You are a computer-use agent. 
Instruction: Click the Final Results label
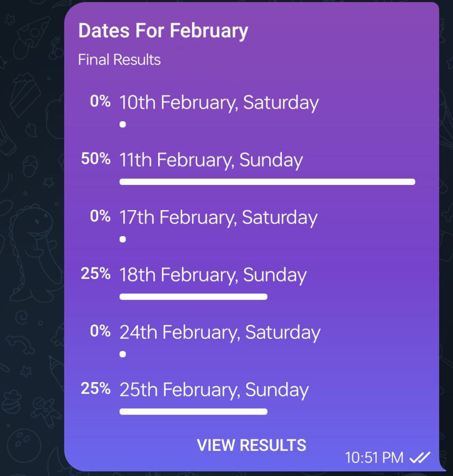[x=119, y=59]
